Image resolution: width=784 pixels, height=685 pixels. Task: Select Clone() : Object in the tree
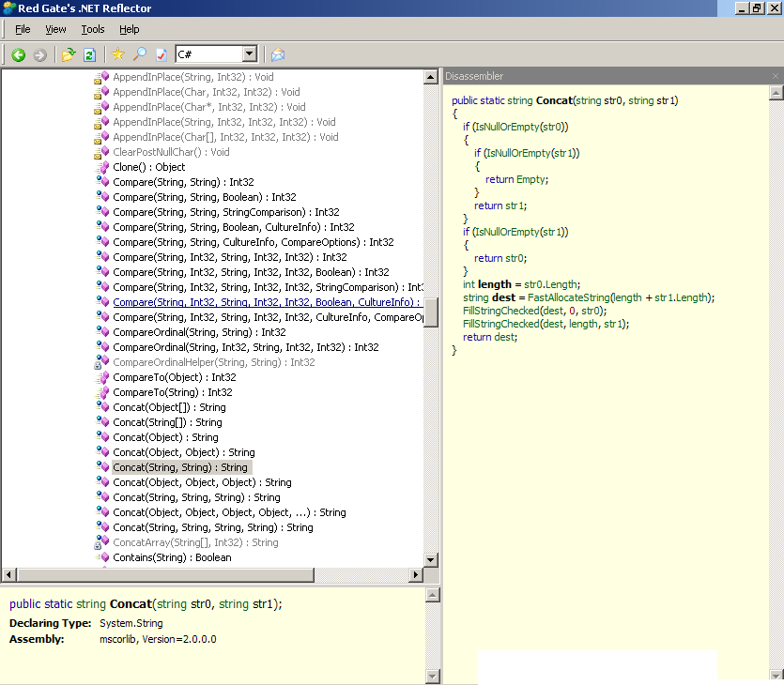[x=149, y=167]
